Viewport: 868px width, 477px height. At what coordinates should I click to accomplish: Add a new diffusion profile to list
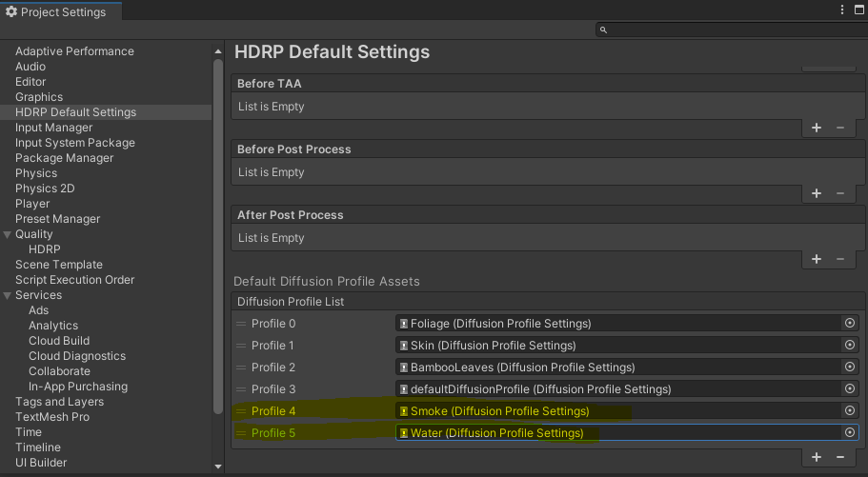817,457
